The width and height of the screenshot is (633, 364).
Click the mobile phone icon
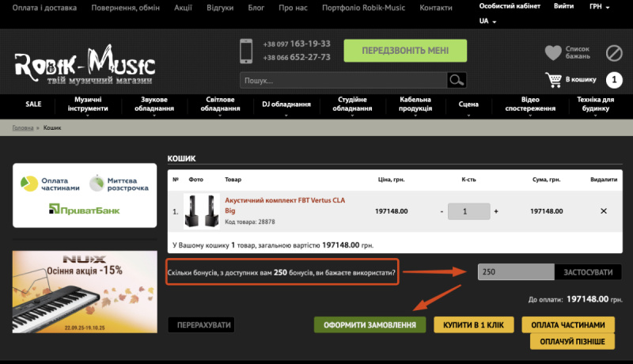[x=247, y=51]
